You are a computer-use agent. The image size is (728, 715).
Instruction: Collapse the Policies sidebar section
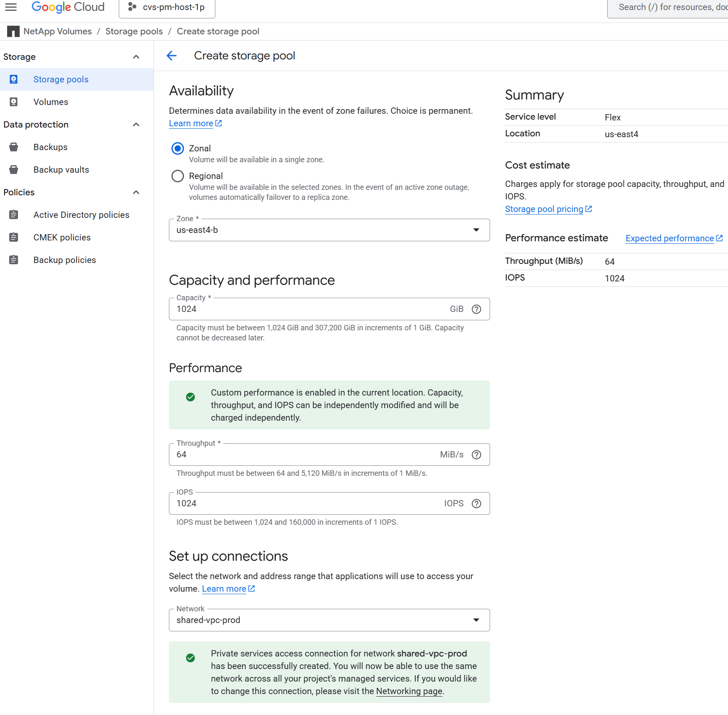click(135, 192)
